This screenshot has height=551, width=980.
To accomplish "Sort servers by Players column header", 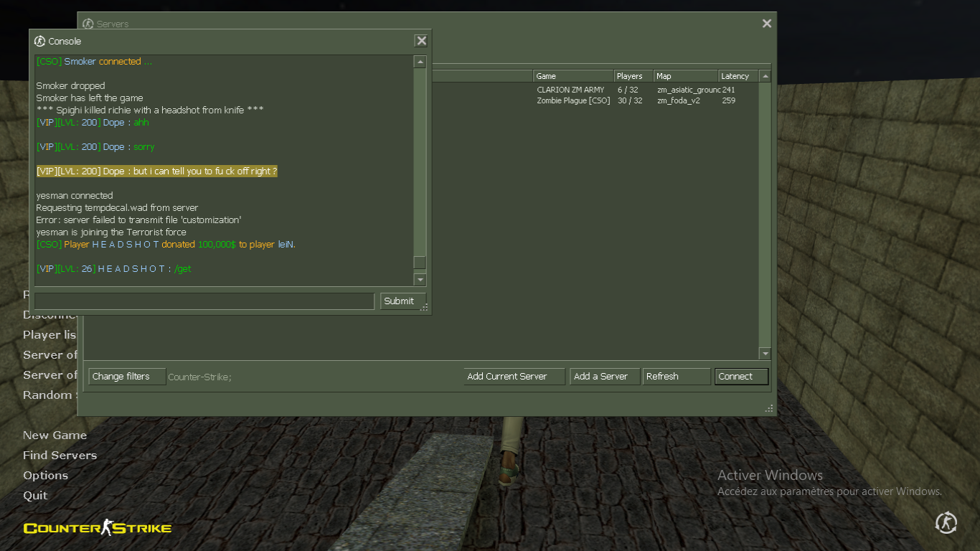I will coord(633,76).
